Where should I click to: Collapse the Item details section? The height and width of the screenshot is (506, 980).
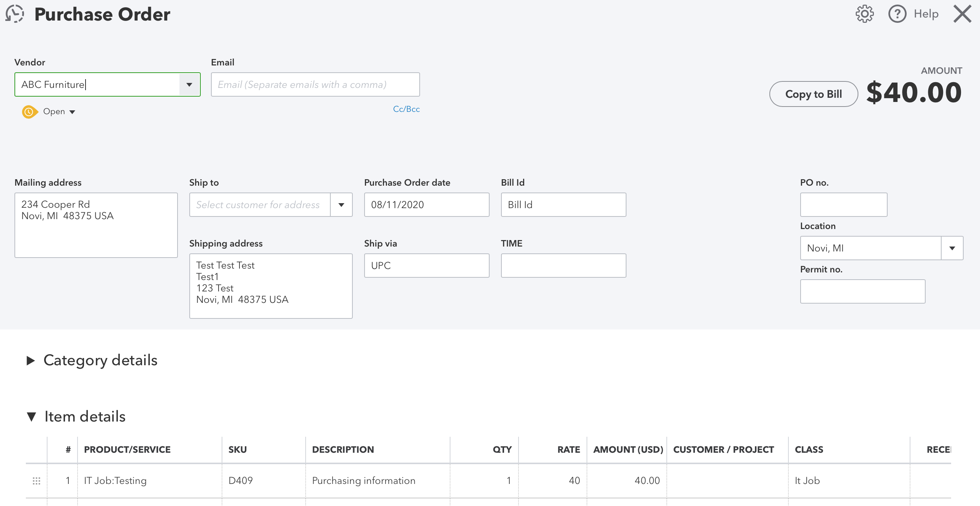32,417
